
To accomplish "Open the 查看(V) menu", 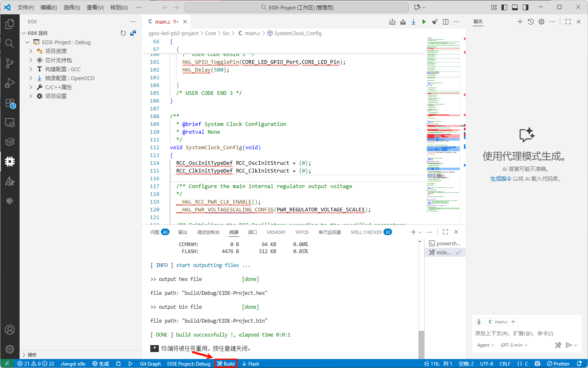I will click(95, 7).
